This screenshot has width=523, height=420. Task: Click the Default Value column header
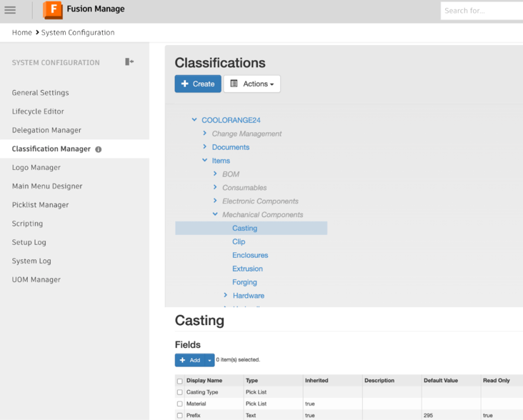click(x=441, y=380)
